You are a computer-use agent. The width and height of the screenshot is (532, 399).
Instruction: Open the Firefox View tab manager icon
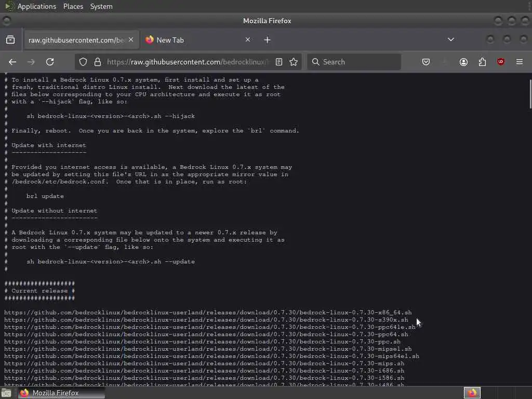point(10,39)
